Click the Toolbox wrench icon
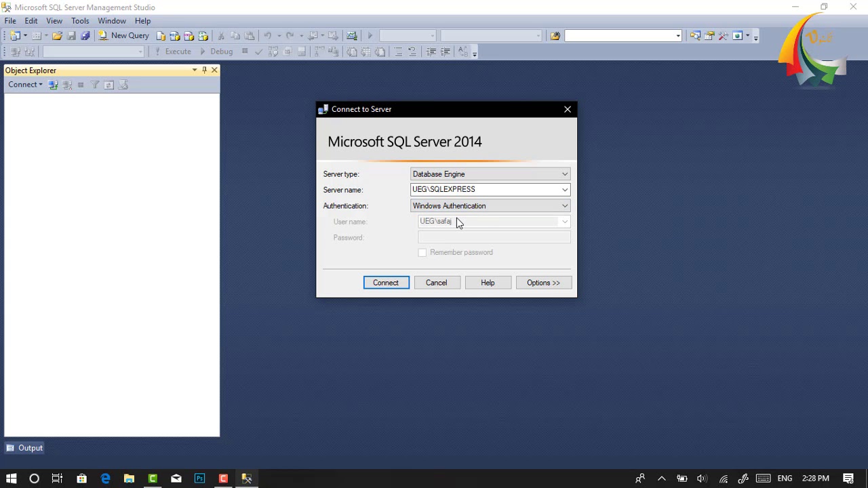The width and height of the screenshot is (868, 488). click(723, 36)
